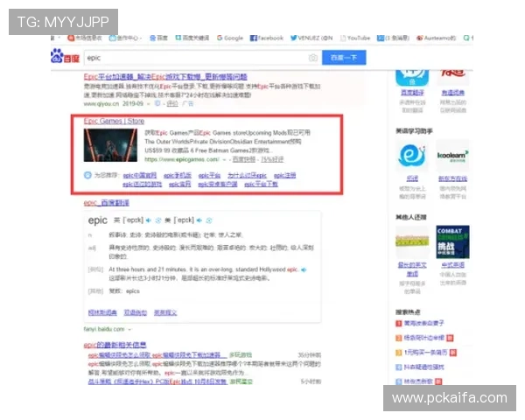This screenshot has width=525, height=420.
Task: Open the Google bookmark in the bookmarks bar
Action: pos(230,38)
